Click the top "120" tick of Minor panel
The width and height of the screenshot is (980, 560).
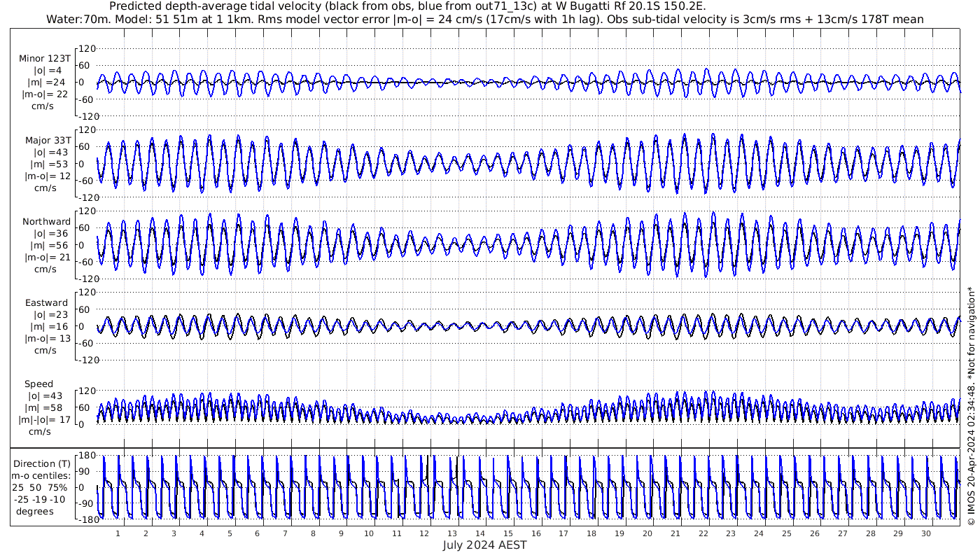pos(87,49)
